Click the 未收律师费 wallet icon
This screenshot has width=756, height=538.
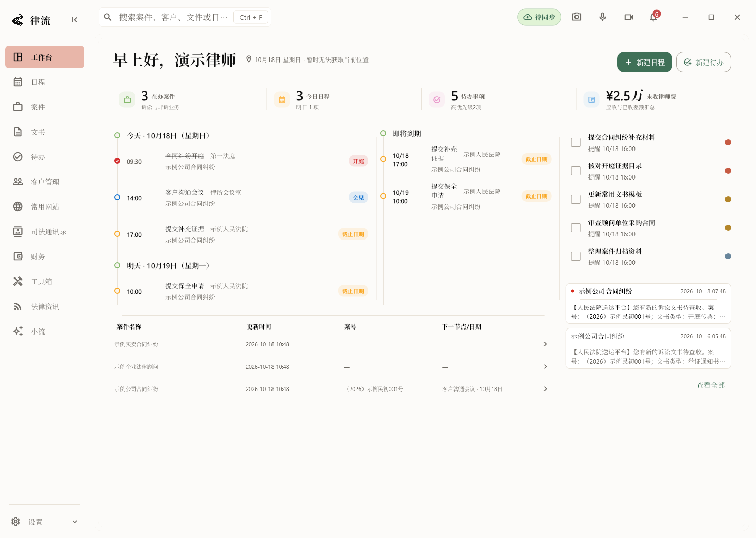591,100
